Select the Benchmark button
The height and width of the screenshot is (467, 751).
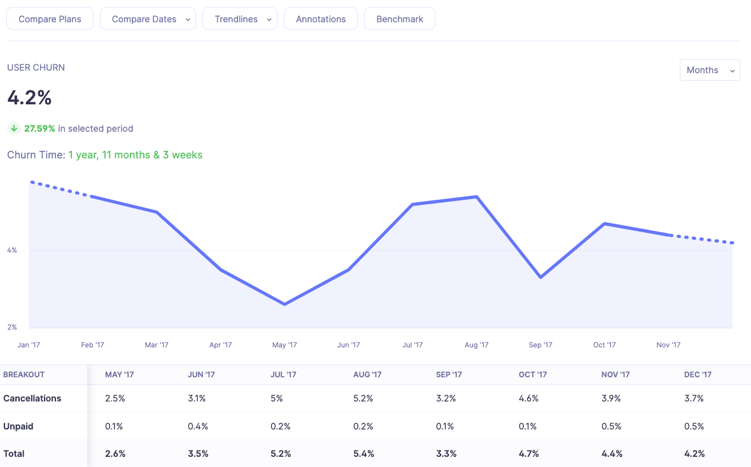[x=399, y=19]
